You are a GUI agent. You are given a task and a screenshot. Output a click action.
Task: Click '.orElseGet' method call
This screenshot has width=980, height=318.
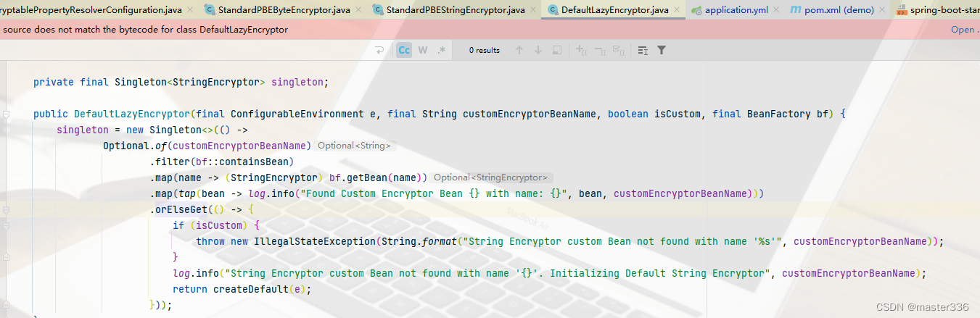[x=178, y=209]
